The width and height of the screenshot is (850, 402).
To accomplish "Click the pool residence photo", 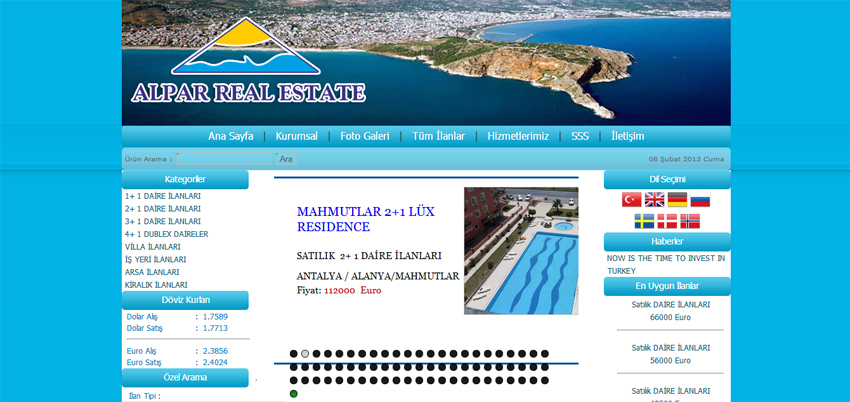I will click(521, 251).
